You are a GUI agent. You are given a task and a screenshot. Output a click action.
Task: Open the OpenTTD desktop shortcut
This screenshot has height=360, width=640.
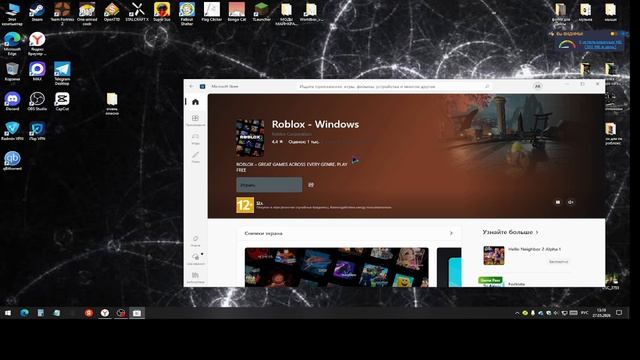pyautogui.click(x=112, y=12)
